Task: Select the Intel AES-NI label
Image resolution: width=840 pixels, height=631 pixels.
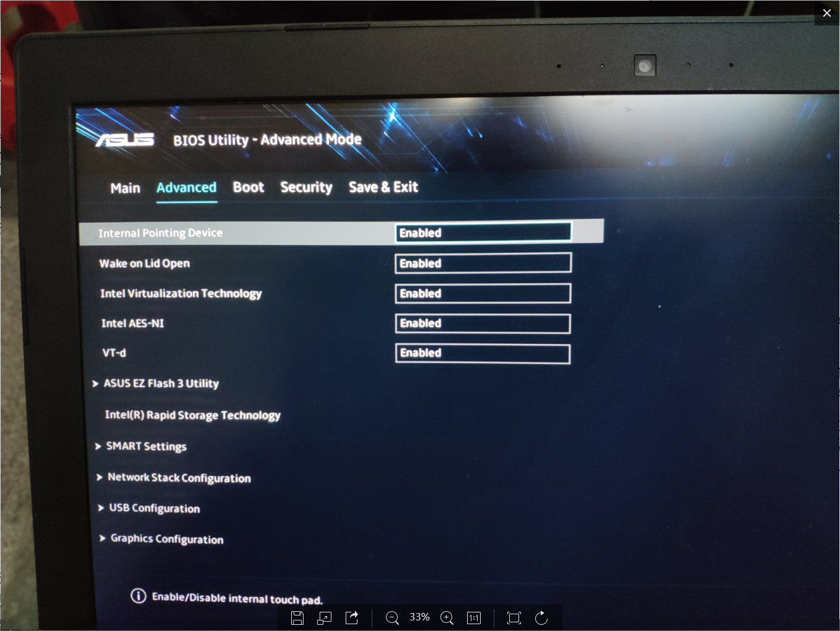Action: (133, 323)
